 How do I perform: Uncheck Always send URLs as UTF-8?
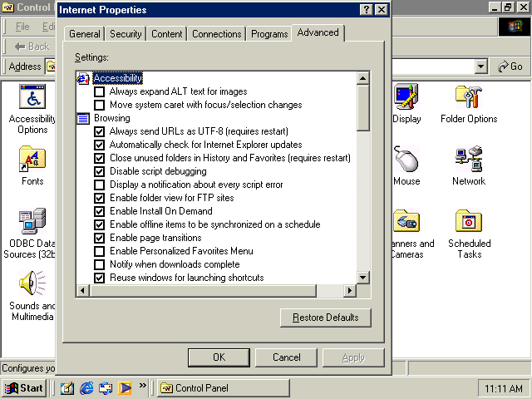coord(99,131)
